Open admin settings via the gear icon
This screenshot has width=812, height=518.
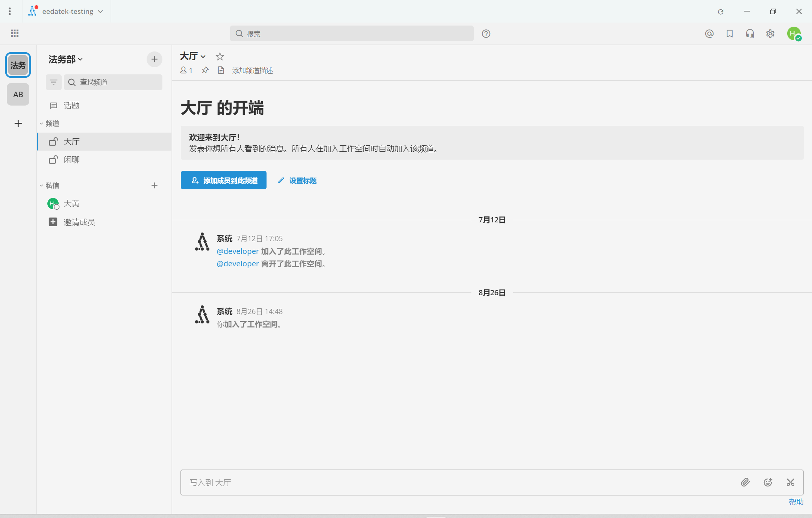[770, 33]
